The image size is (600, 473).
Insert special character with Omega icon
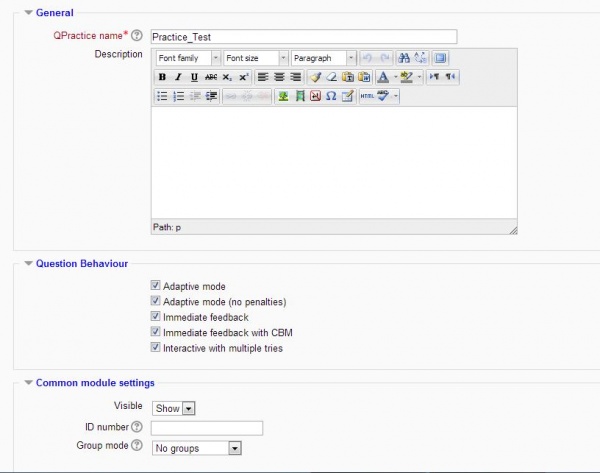coord(330,96)
